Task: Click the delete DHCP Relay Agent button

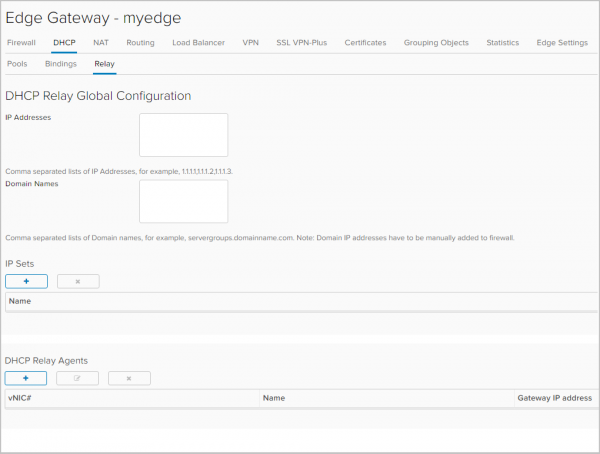Action: coord(129,378)
